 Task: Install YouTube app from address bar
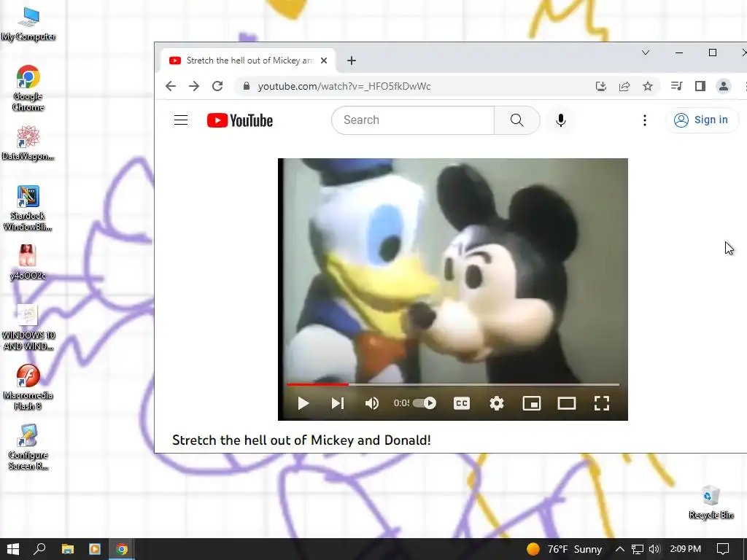pos(601,86)
